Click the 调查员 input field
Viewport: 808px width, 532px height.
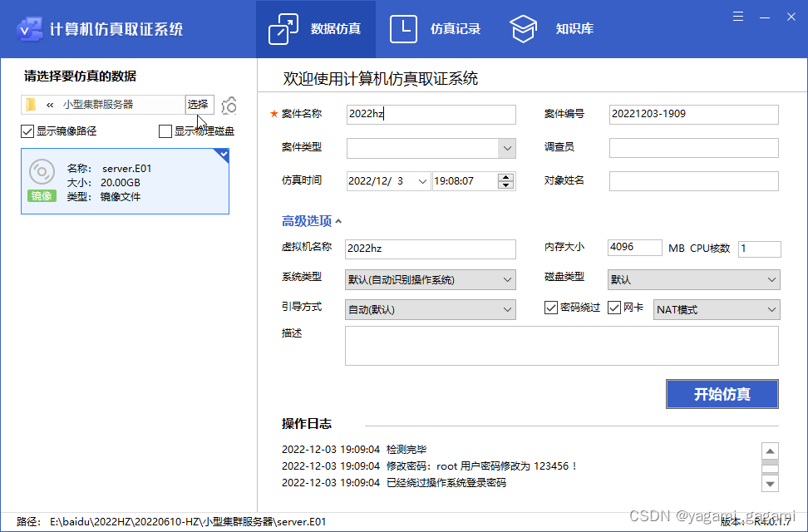click(x=693, y=148)
